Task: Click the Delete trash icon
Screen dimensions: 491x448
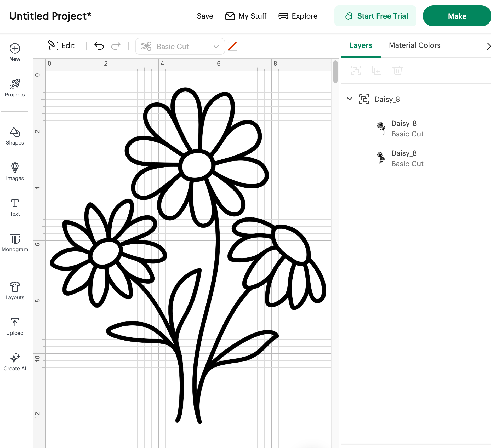Action: [398, 70]
